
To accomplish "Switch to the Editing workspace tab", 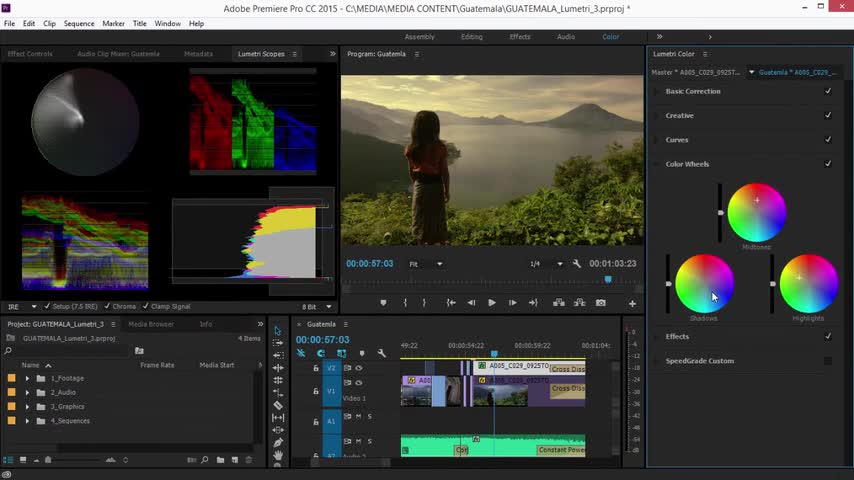I will point(471,37).
